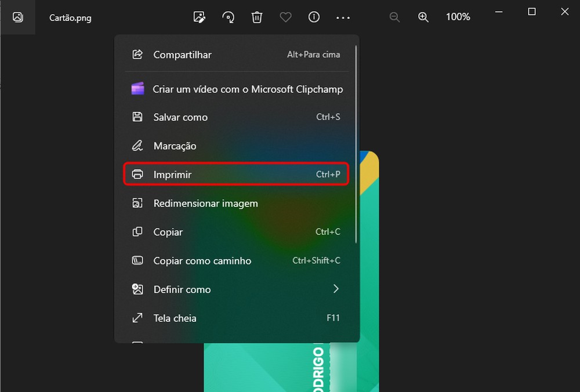Zoom out of the image

click(x=394, y=17)
